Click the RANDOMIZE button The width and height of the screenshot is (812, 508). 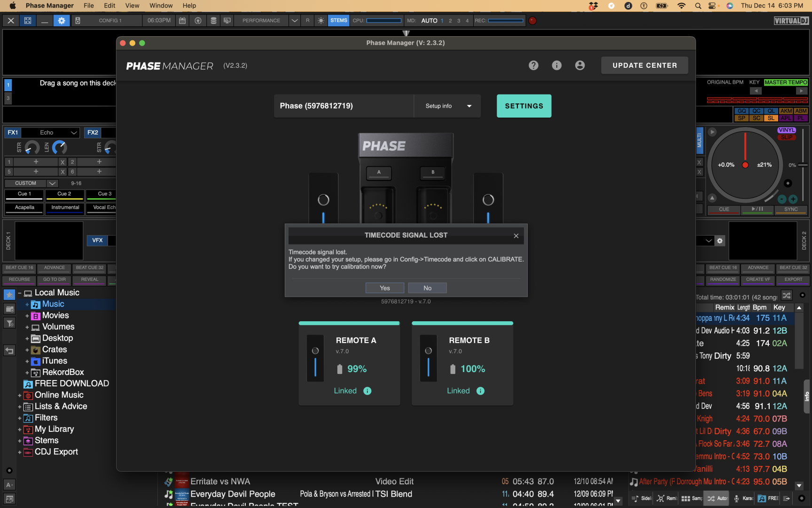click(x=723, y=279)
